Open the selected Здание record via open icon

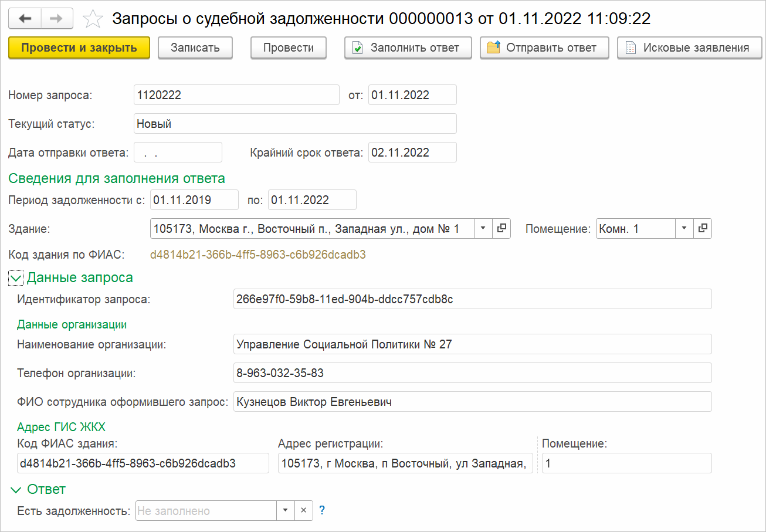pos(501,229)
